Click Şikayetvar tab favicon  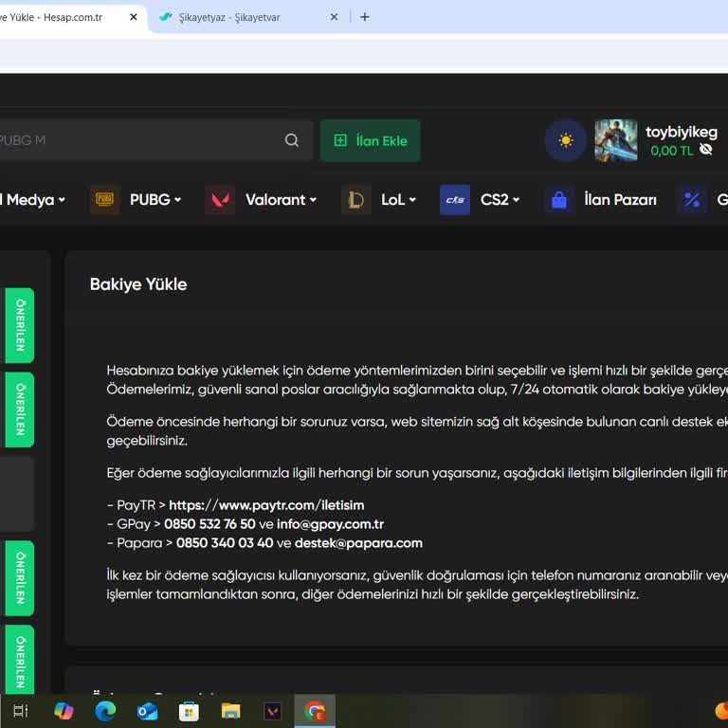pos(165,17)
